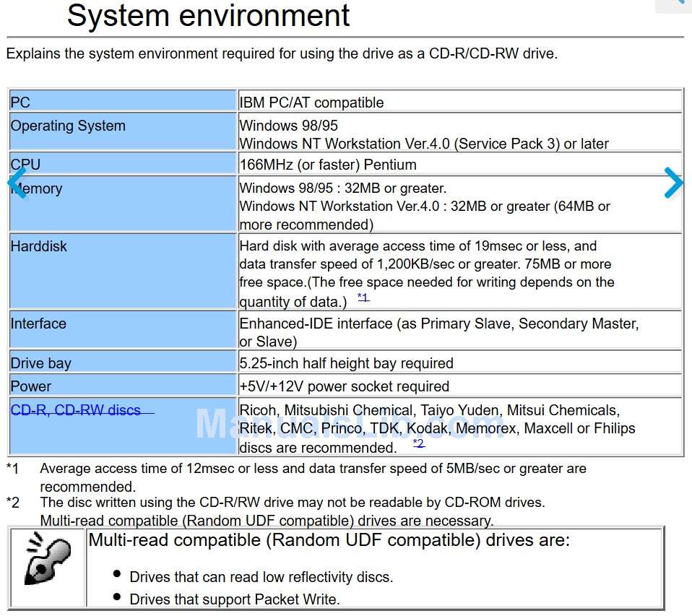Click the System environment heading
692x616 pixels.
click(208, 15)
